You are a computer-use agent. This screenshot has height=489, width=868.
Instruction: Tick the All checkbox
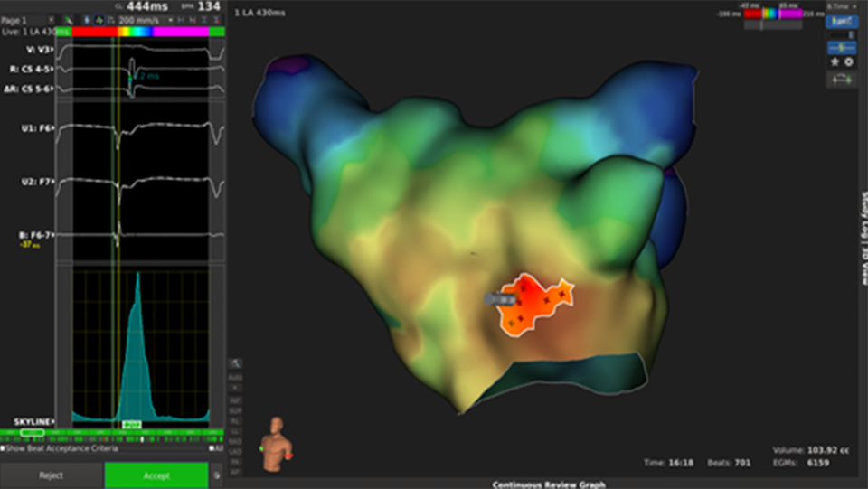212,447
